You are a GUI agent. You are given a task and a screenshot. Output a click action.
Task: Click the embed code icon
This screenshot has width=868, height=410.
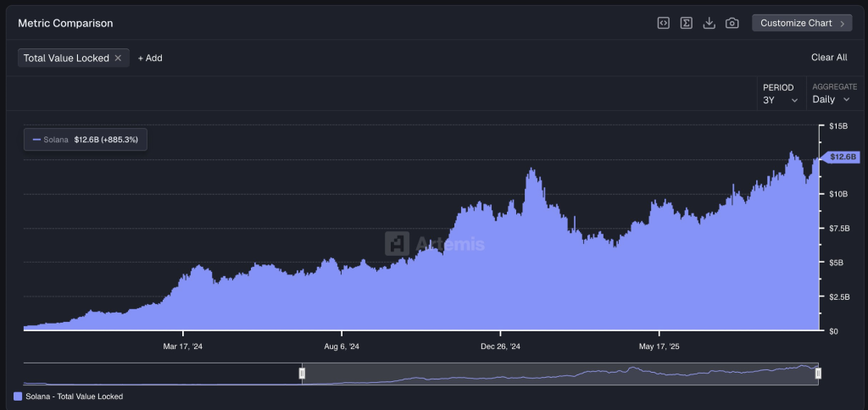pos(664,23)
